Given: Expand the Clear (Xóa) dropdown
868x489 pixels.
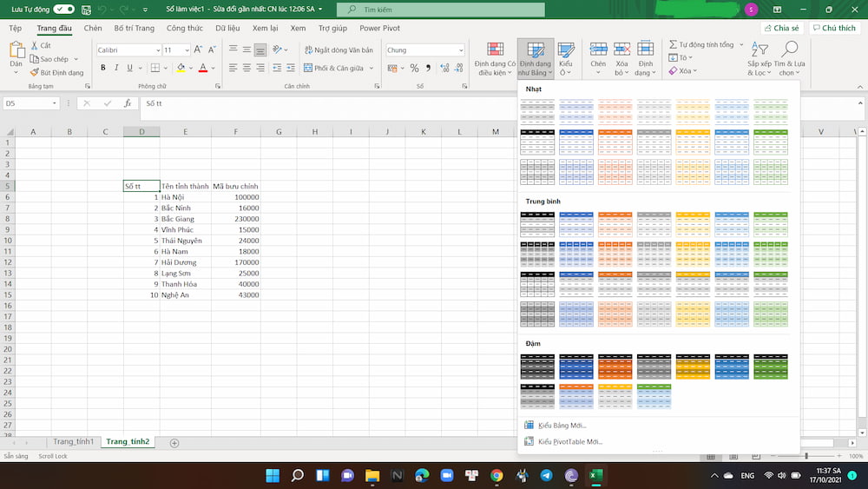Looking at the screenshot, I should click(694, 71).
